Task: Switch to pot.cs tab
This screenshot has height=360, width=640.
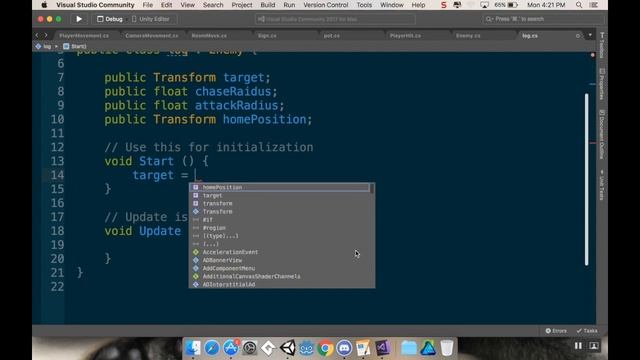Action: point(331,36)
